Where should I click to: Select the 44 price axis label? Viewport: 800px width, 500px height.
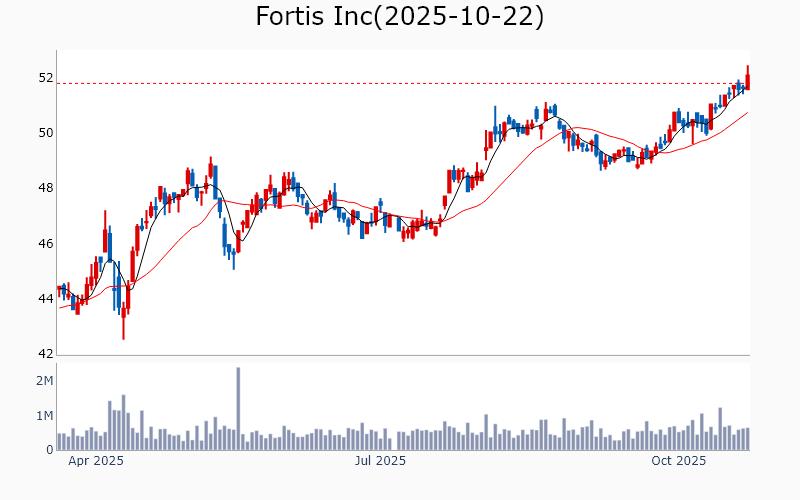pos(46,299)
